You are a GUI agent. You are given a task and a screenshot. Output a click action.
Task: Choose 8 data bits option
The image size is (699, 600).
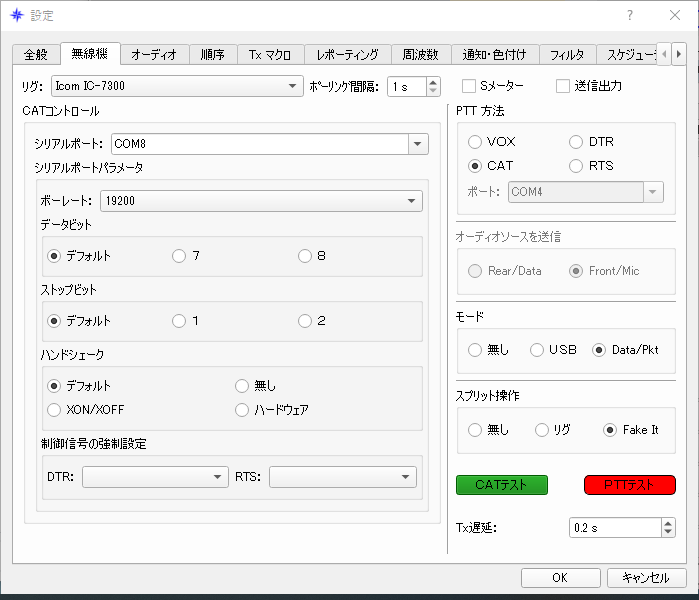(305, 256)
